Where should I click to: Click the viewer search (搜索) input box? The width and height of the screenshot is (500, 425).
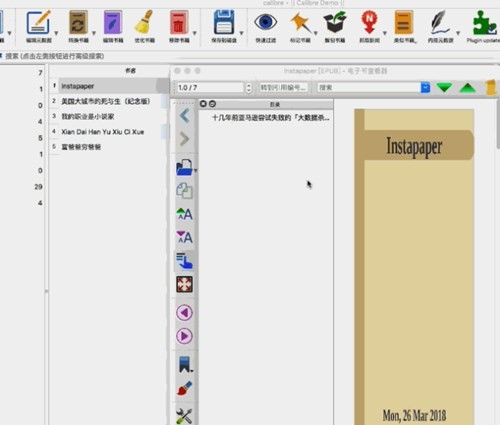pos(369,87)
